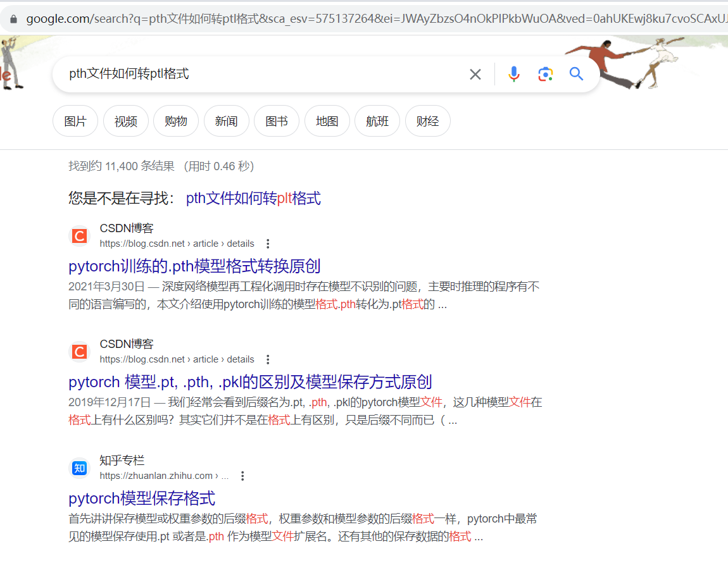The height and width of the screenshot is (570, 728).
Task: Open Google Lens image search
Action: point(545,74)
